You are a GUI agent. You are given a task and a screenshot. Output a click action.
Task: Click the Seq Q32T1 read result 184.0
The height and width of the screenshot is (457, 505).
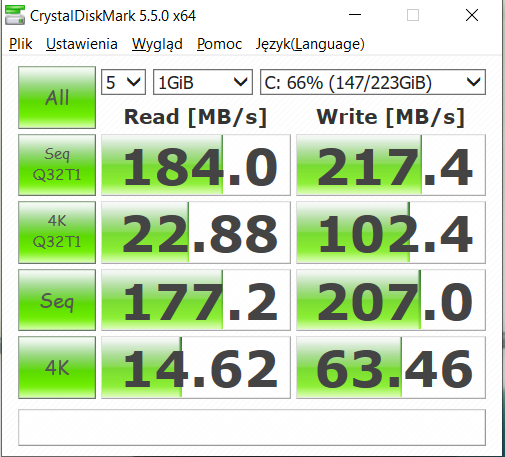(x=196, y=165)
